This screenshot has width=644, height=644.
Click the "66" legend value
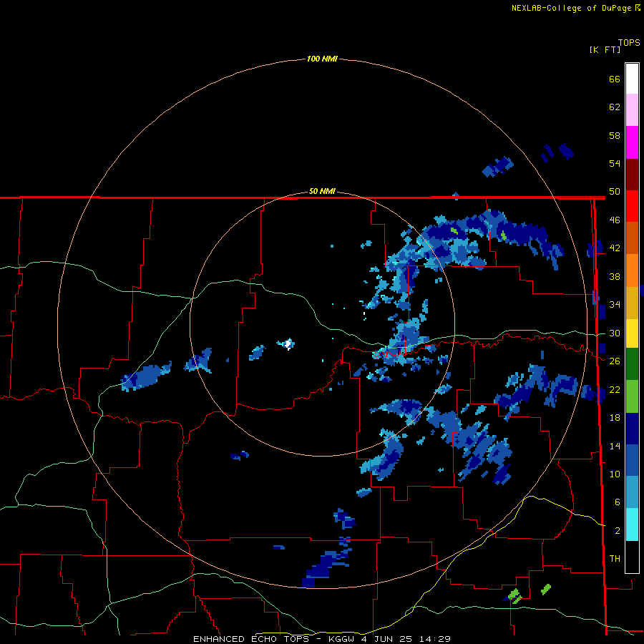tap(615, 79)
